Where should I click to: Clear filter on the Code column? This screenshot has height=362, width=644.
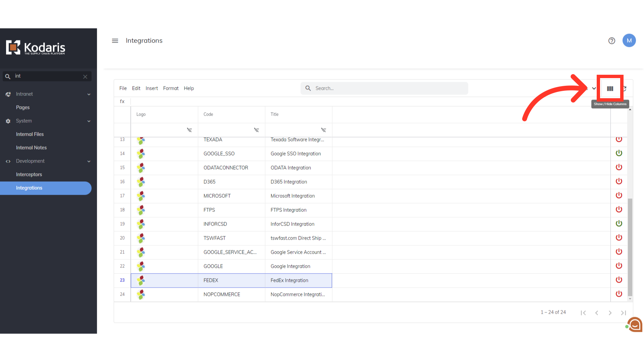[x=256, y=130]
